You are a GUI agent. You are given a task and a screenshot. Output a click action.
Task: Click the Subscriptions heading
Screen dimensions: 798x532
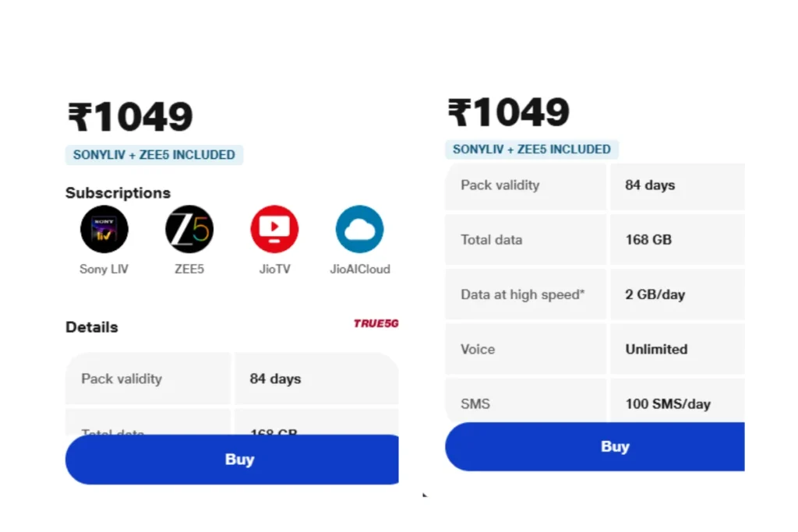pos(118,193)
